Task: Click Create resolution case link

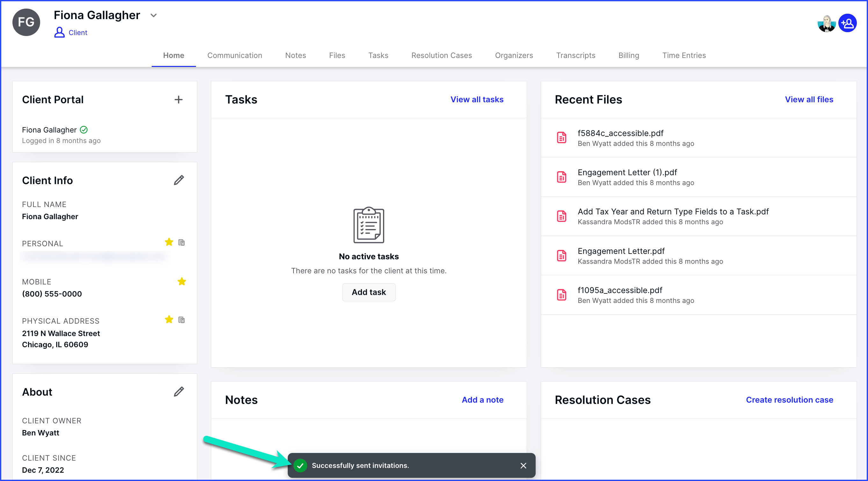Action: click(790, 400)
